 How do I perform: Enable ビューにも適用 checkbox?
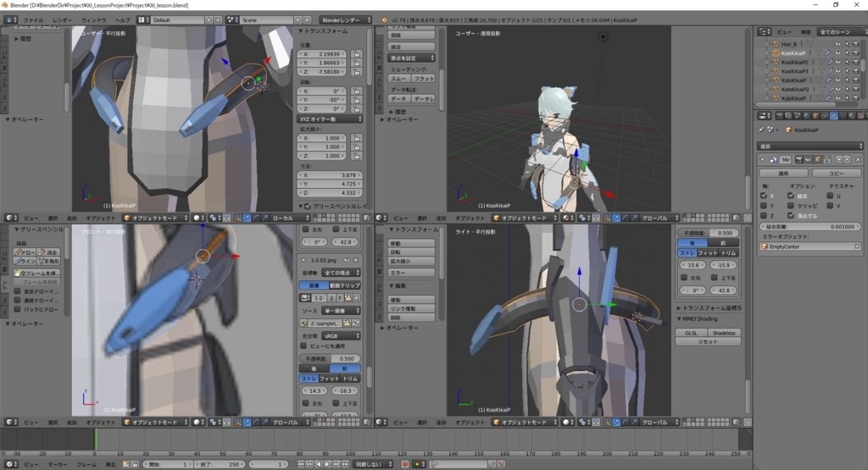[303, 346]
